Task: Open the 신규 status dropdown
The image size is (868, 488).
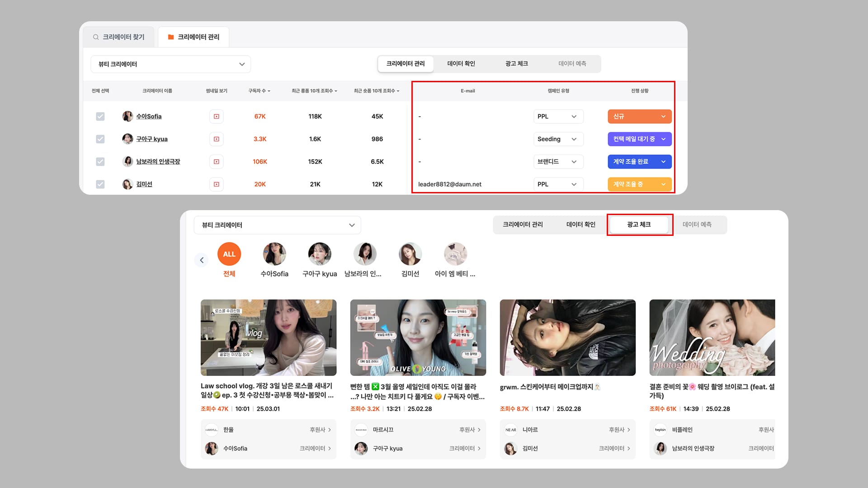Action: [x=639, y=117]
